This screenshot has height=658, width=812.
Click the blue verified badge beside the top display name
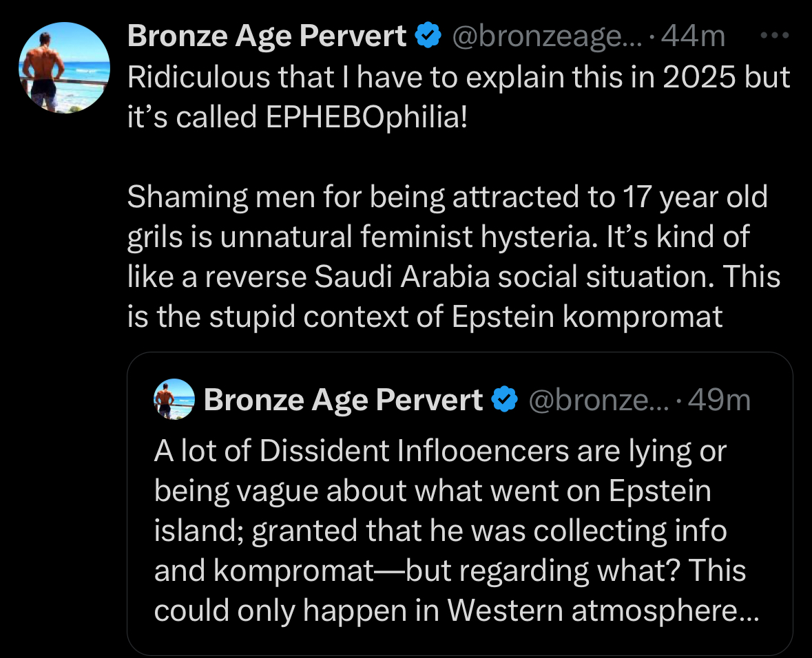coord(429,36)
